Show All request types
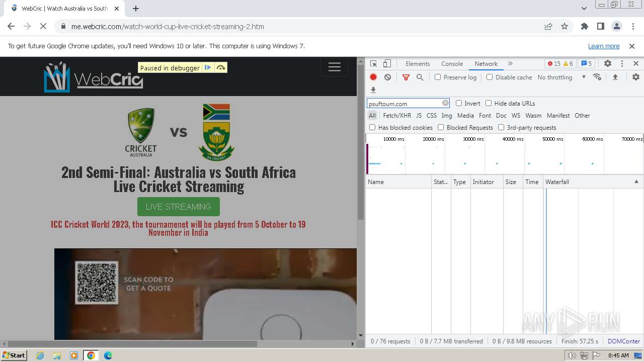 (372, 115)
